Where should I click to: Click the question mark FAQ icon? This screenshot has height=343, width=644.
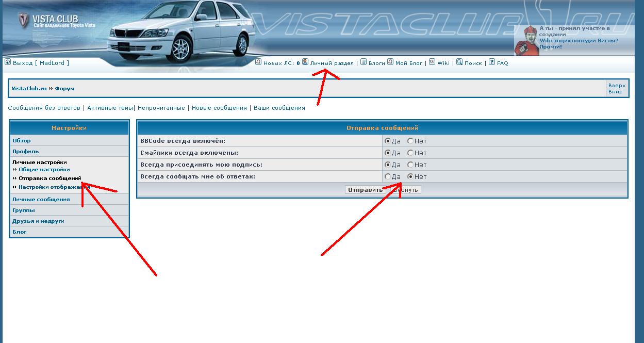(x=492, y=62)
